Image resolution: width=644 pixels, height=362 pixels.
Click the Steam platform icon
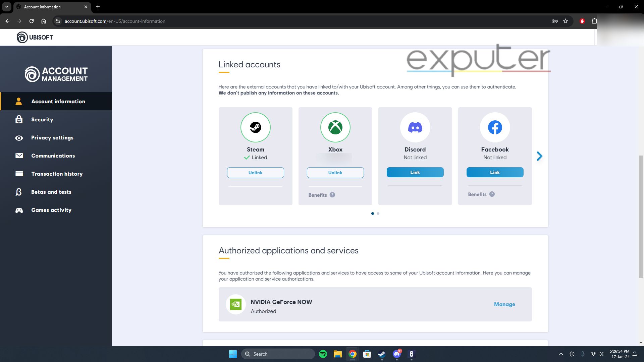coord(255,127)
